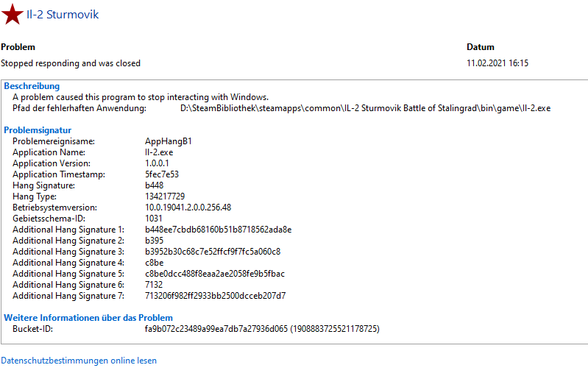The height and width of the screenshot is (390, 588).
Task: Click Weitere Informationen über das Problem heading
Action: 88,318
